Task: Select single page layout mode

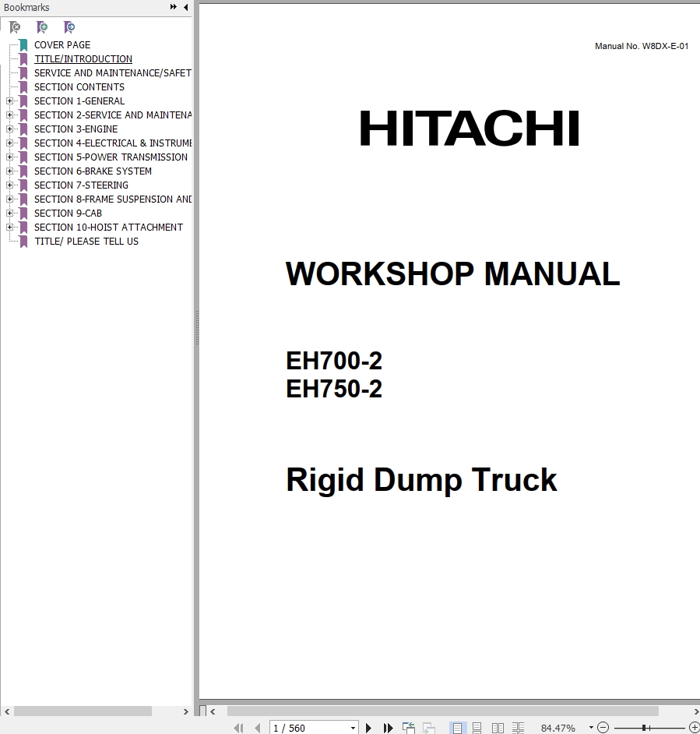Action: coord(458,728)
